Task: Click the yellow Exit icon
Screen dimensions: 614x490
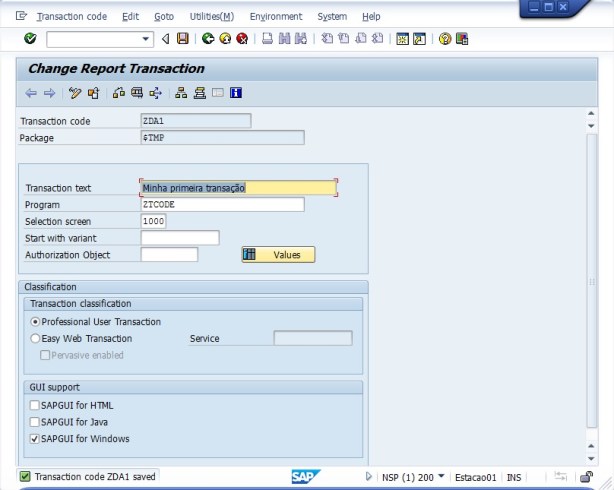Action: point(225,38)
